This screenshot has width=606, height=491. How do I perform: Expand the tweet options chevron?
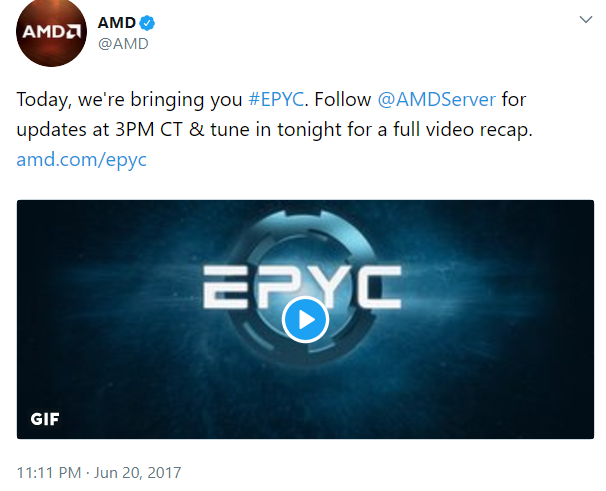point(586,19)
